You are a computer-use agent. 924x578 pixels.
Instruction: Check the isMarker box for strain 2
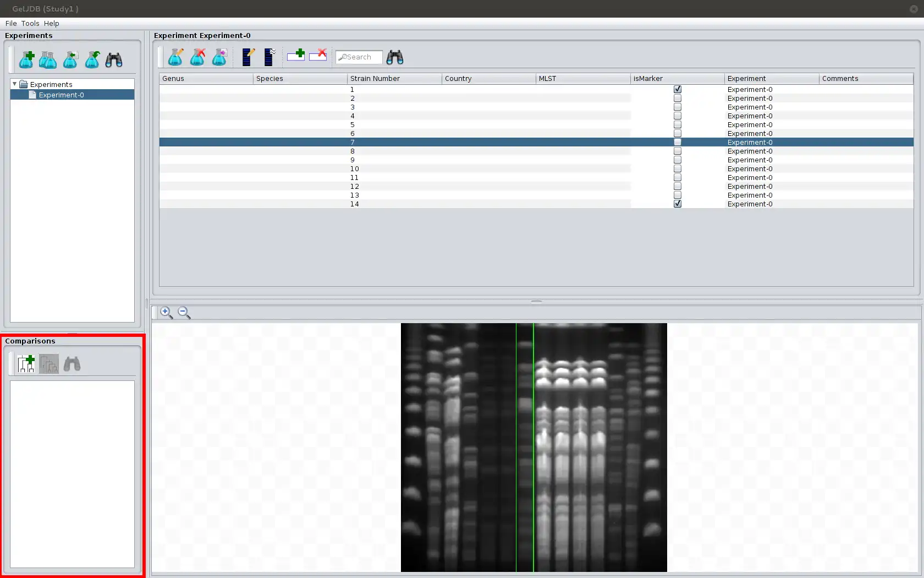click(678, 98)
